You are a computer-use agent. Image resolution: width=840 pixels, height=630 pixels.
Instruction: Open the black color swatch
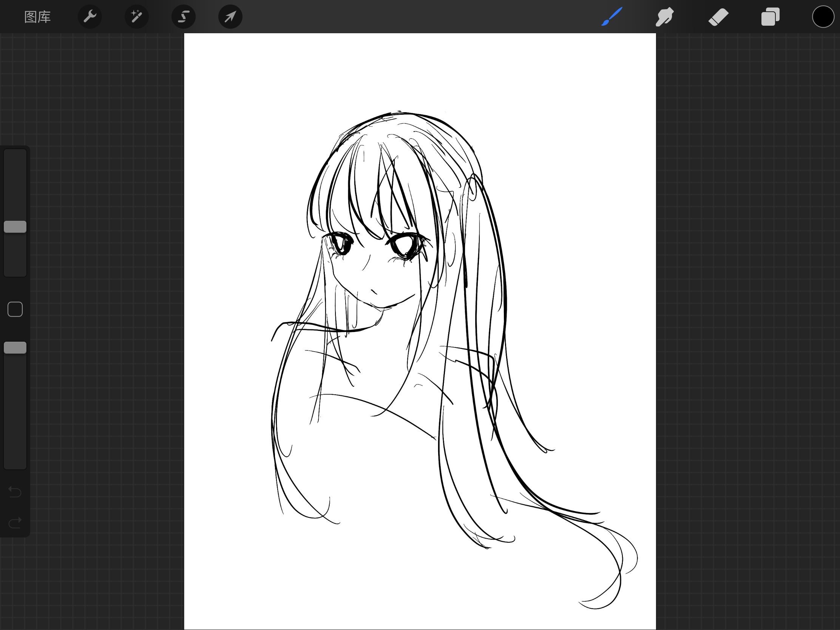823,17
